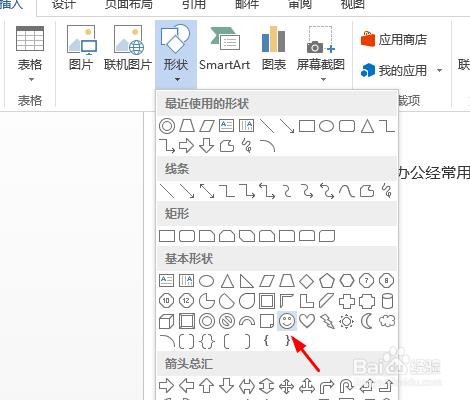Image resolution: width=470 pixels, height=400 pixels.
Task: Open the 引用 references tab
Action: pyautogui.click(x=194, y=5)
